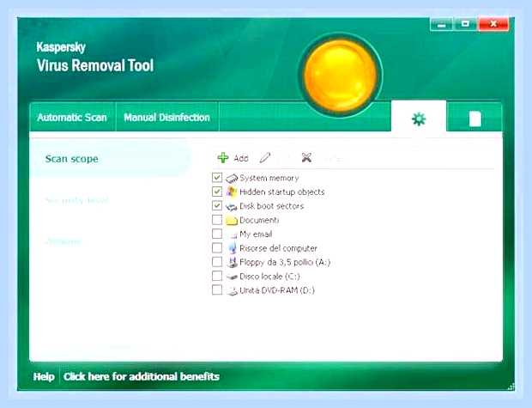Click the System memory chip icon
The image size is (532, 408).
pyautogui.click(x=232, y=178)
